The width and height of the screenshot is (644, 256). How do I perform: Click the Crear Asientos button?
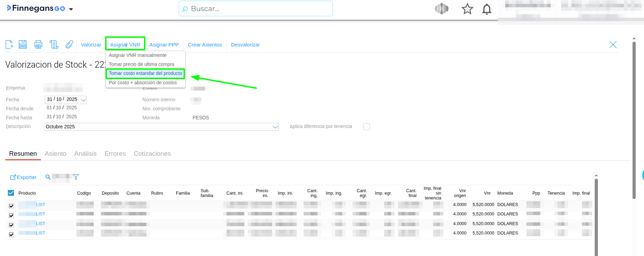[205, 45]
